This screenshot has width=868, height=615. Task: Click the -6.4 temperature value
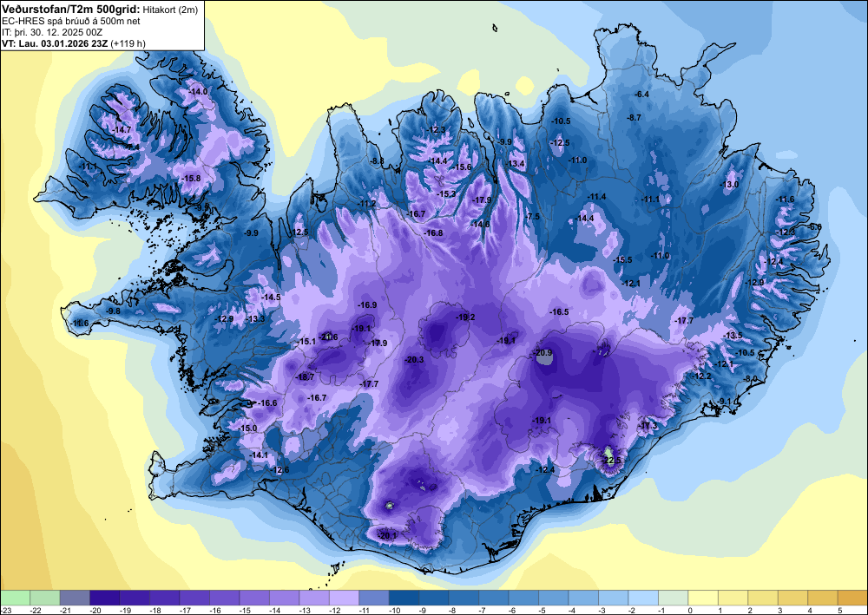tap(641, 95)
